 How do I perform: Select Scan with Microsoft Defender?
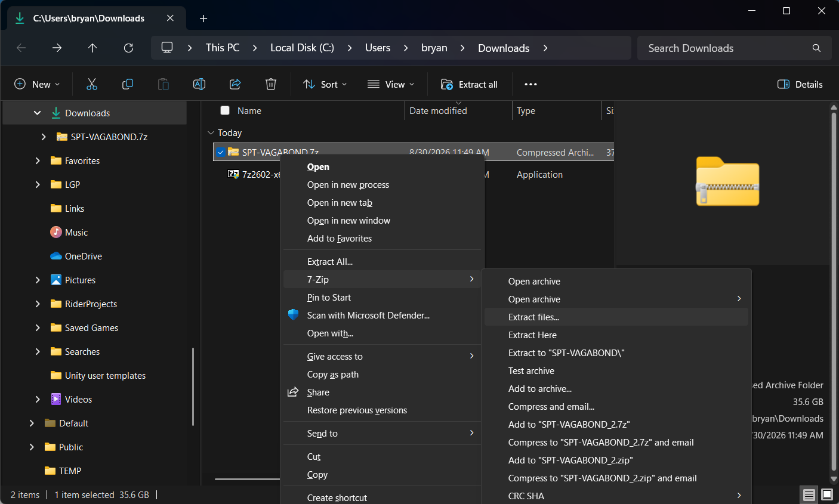point(382,316)
